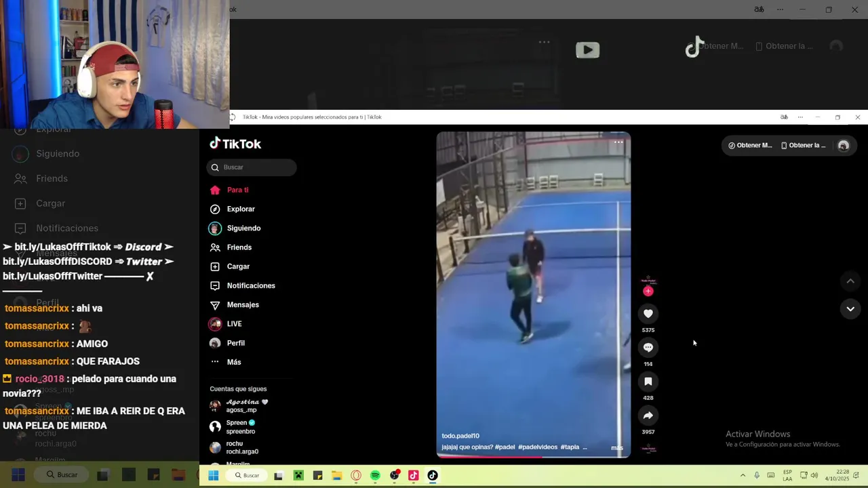This screenshot has height=488, width=868.
Task: Open the profile avatar in TikTok header
Action: point(844,145)
